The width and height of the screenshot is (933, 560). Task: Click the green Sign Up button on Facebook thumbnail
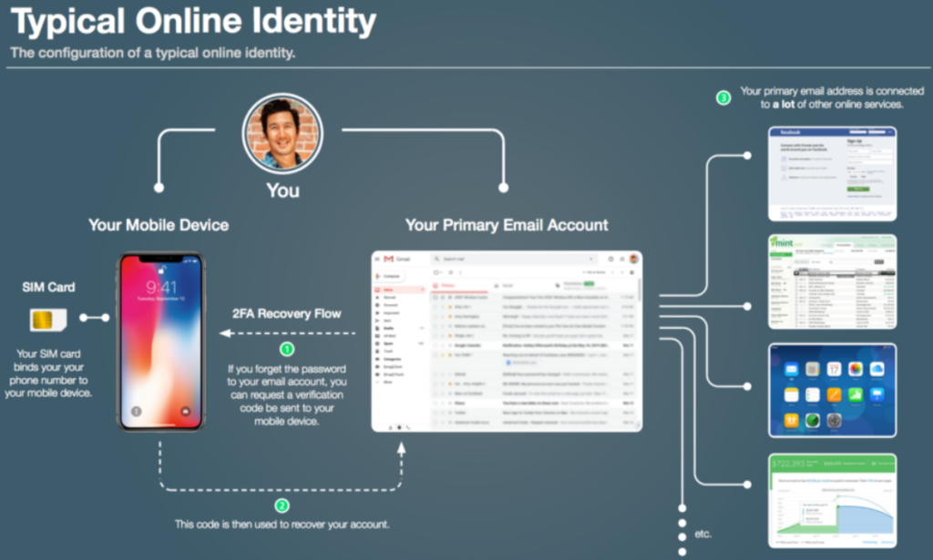[857, 188]
